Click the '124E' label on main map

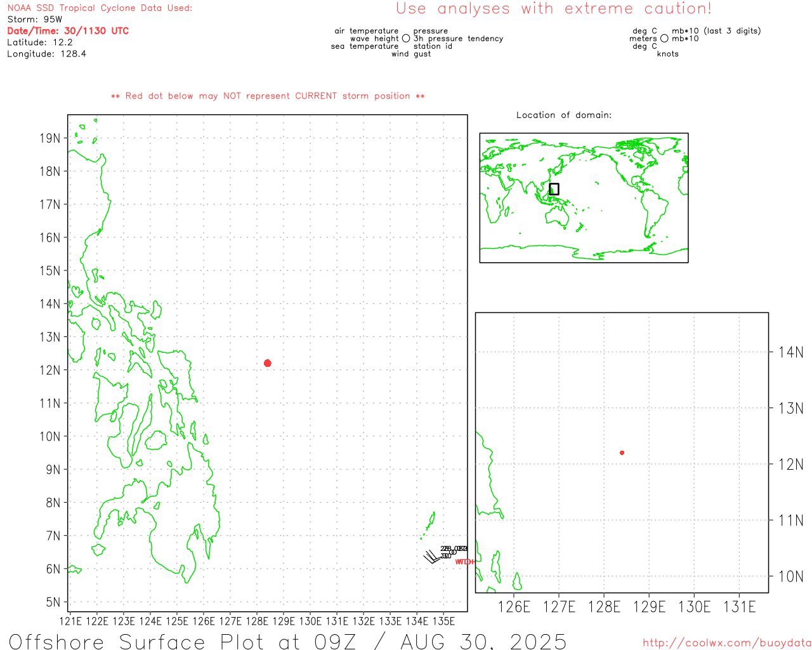150,621
